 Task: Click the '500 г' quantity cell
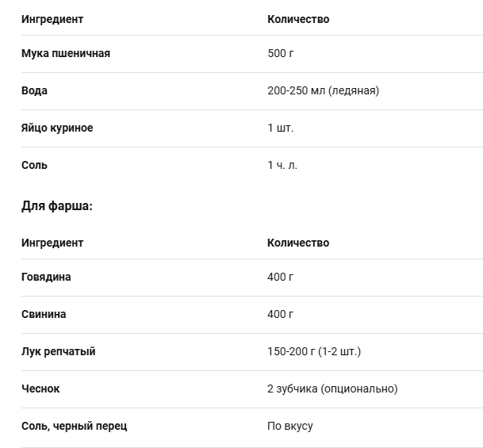[281, 53]
